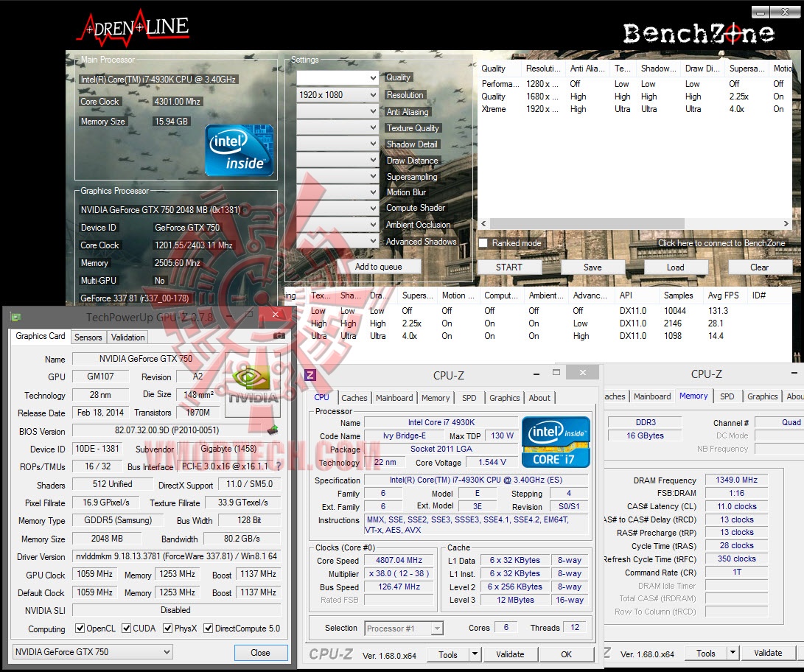Uncheck PhysX computing checkbox
This screenshot has width=804, height=672.
pos(168,628)
